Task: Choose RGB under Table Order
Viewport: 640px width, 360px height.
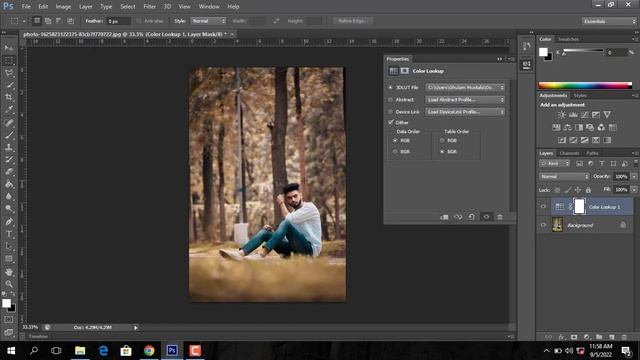Action: click(442, 140)
